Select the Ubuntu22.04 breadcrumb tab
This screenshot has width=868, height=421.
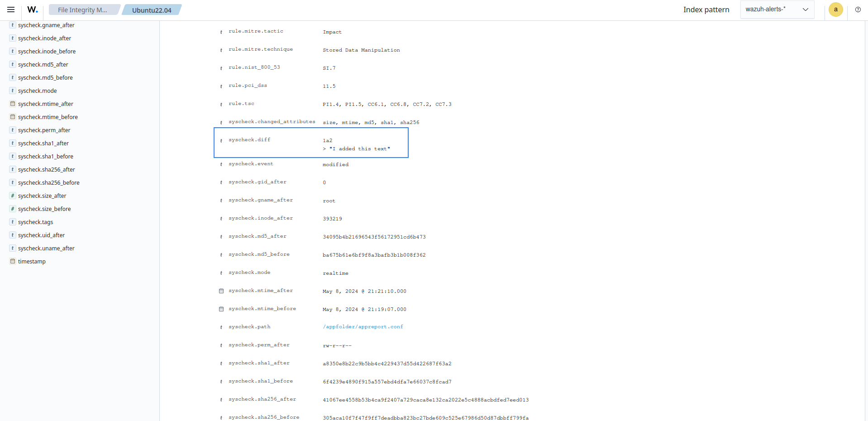pyautogui.click(x=152, y=10)
